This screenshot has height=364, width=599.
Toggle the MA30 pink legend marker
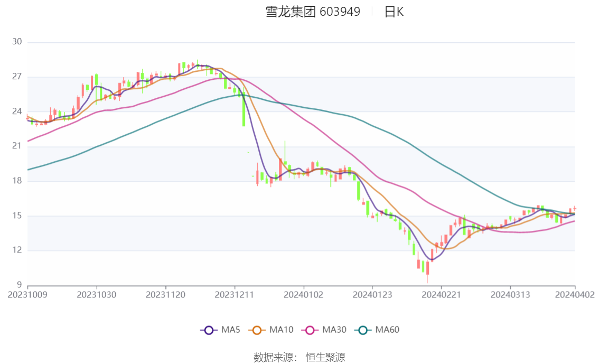(x=310, y=330)
